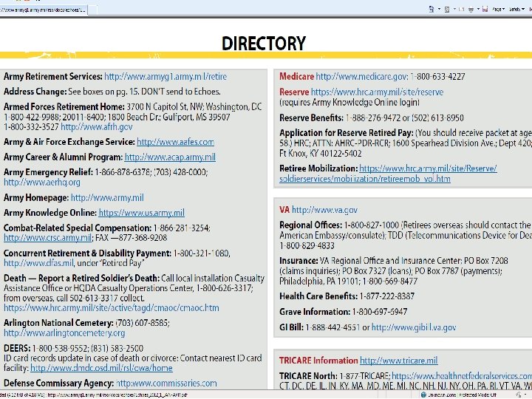Image resolution: width=532 pixels, height=399 pixels.
Task: Click the 'Arlington National Cemetery:' label
Action: point(58,323)
